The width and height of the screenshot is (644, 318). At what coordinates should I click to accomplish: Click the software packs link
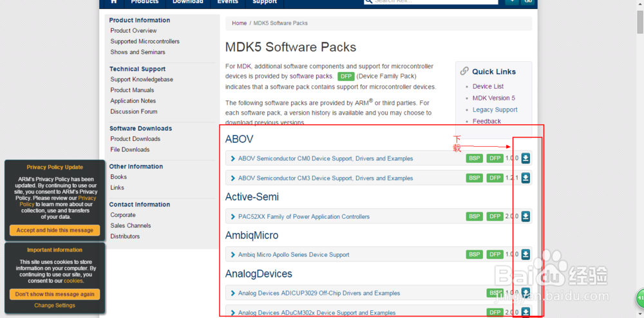tap(311, 77)
